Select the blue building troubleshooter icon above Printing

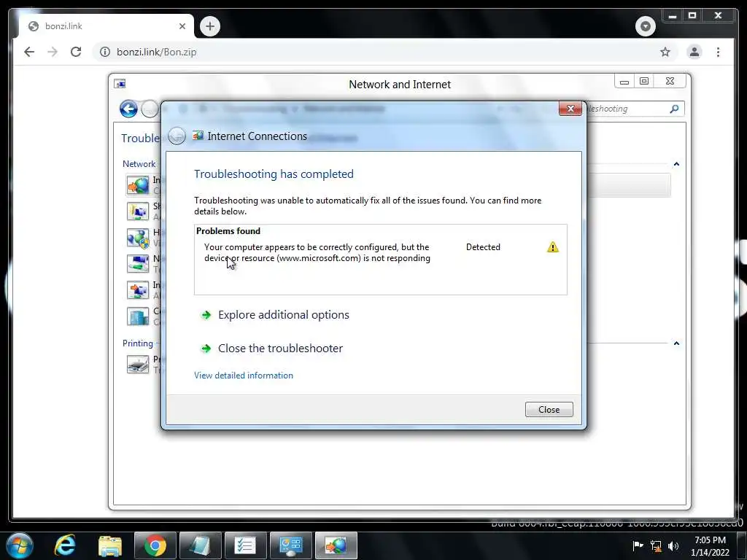click(x=138, y=316)
